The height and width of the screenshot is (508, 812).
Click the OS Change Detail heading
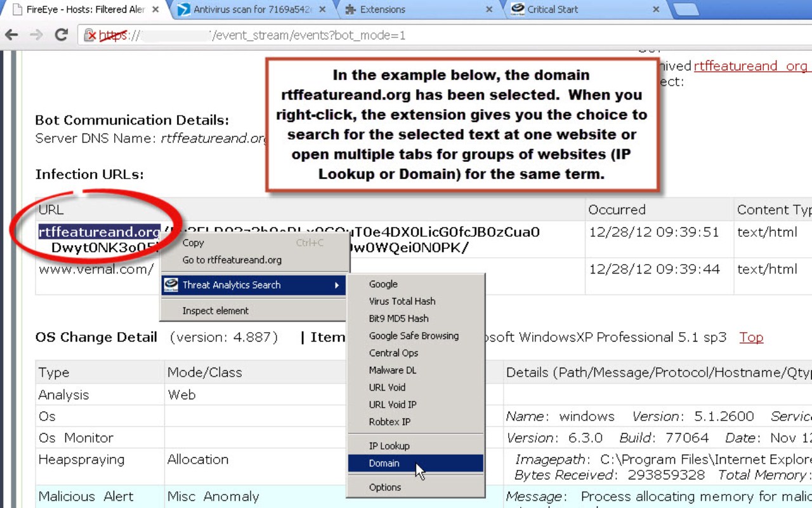click(96, 337)
